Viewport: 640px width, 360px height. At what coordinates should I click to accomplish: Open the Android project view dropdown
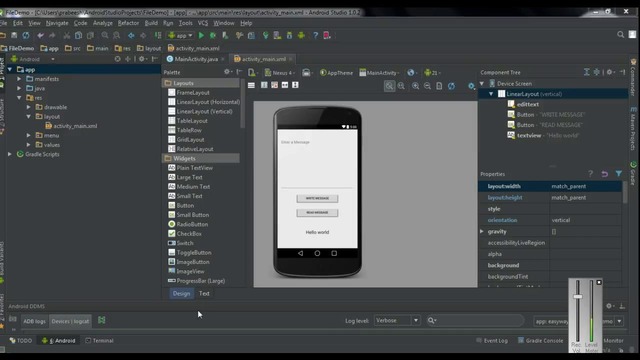pos(33,59)
